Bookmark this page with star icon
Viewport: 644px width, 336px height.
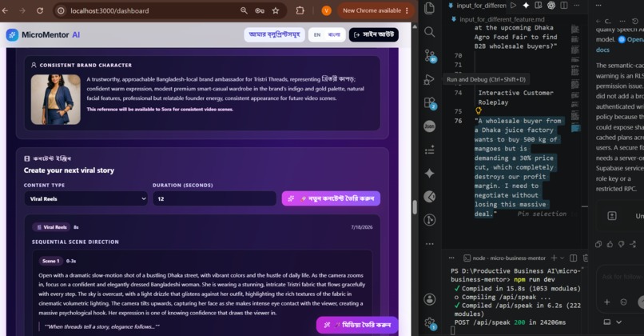276,10
